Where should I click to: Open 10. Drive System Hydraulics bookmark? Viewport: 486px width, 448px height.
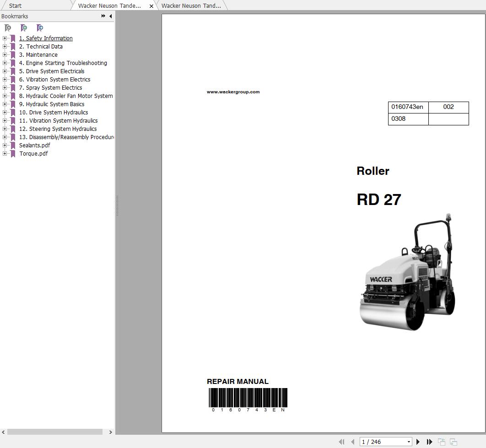point(54,112)
